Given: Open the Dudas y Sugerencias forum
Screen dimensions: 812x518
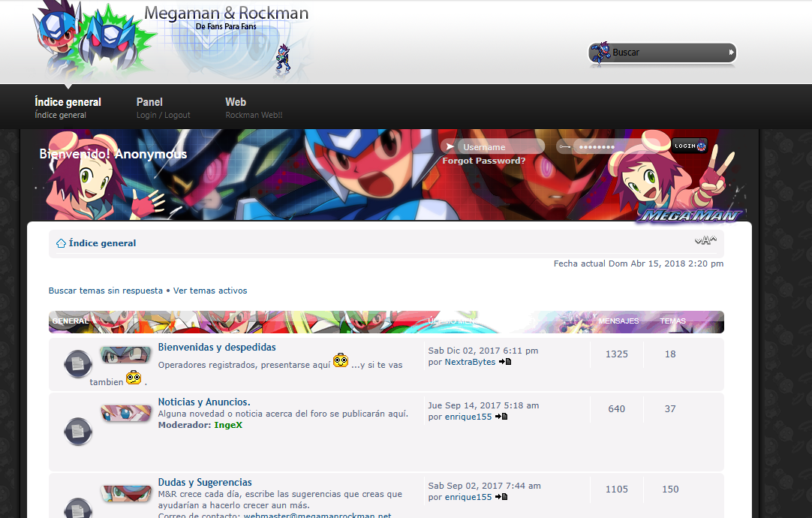Looking at the screenshot, I should click(x=205, y=483).
